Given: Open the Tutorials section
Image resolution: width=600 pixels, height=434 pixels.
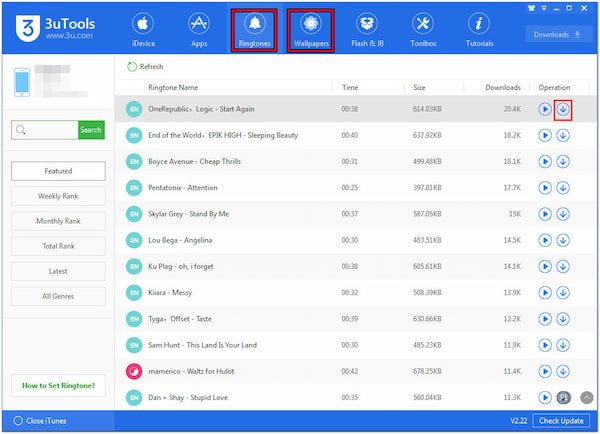Looking at the screenshot, I should [x=479, y=30].
